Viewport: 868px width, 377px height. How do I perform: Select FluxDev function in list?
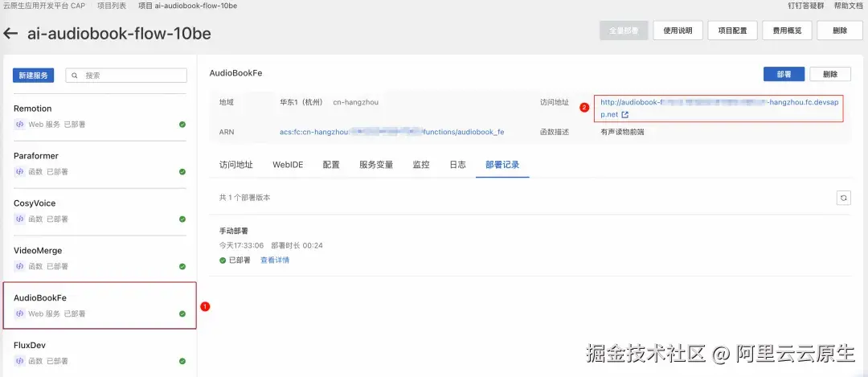coord(100,353)
